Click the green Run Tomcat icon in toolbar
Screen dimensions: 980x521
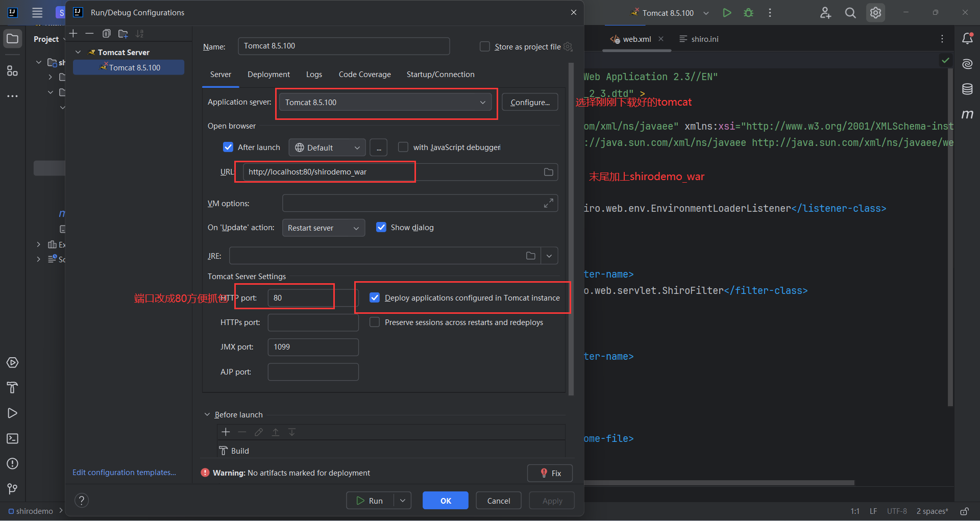(x=727, y=13)
